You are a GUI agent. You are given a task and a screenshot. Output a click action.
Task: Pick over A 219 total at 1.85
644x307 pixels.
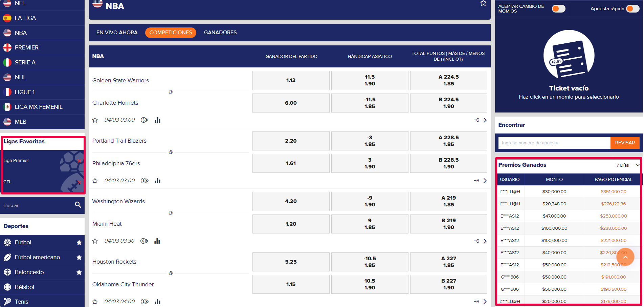[x=448, y=201]
